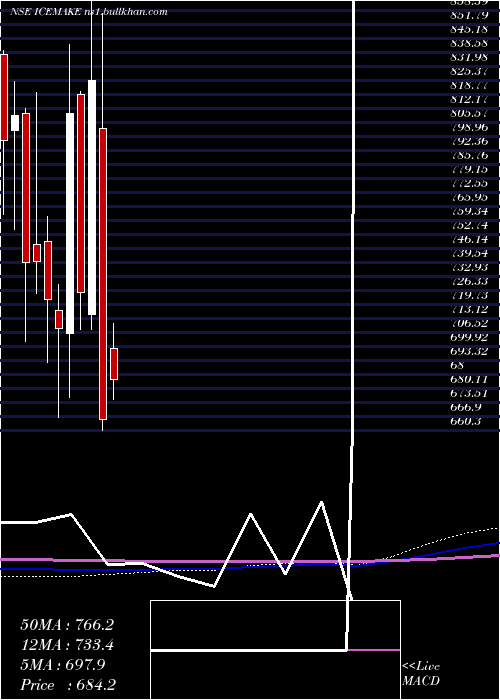Click the 785.76 price axis label
Image resolution: width=500 pixels, height=700 pixels.
click(x=469, y=155)
